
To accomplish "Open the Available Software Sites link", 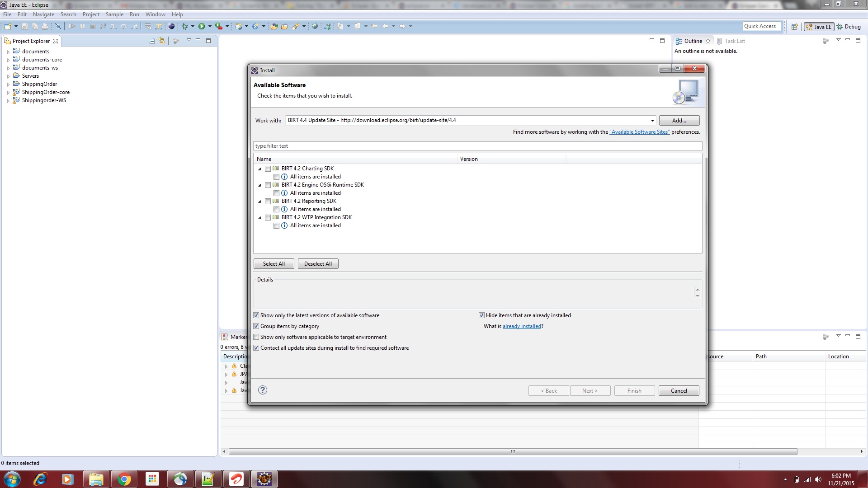I will click(x=640, y=132).
